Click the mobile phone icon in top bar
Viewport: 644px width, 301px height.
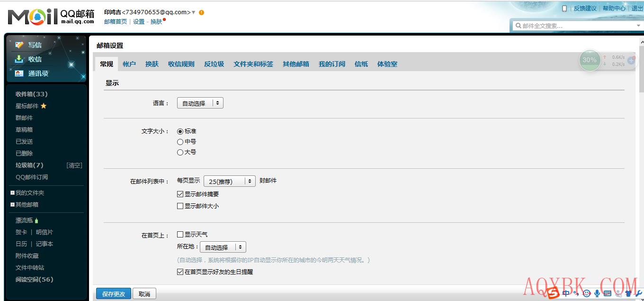click(564, 8)
